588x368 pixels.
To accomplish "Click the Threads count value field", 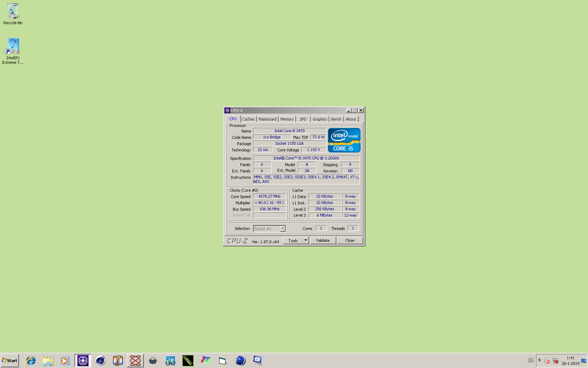I will (x=353, y=228).
